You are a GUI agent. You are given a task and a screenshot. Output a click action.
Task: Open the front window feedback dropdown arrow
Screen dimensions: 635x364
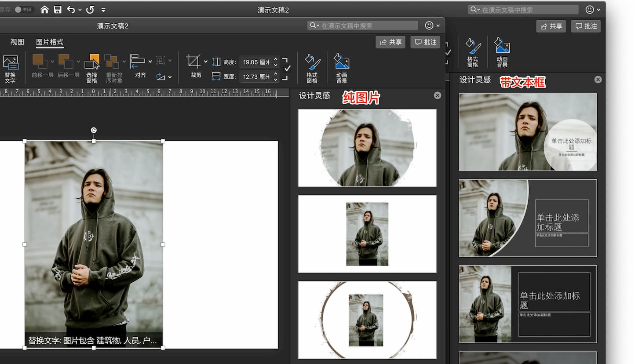[x=438, y=26]
